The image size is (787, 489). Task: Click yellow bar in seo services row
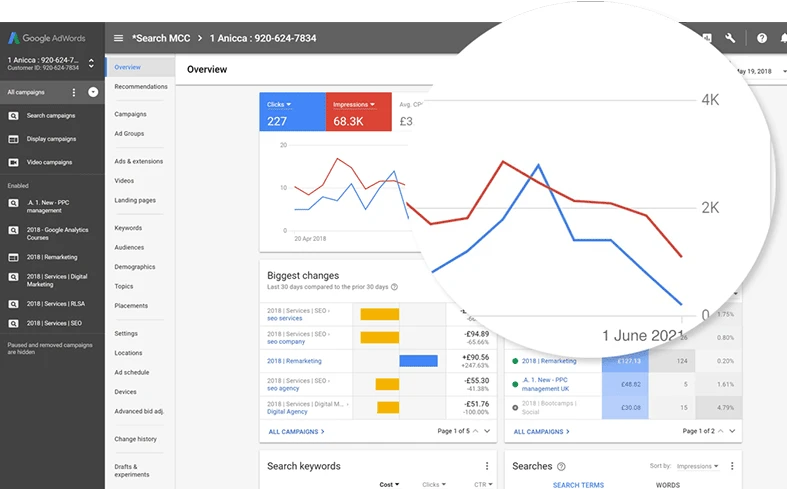380,314
